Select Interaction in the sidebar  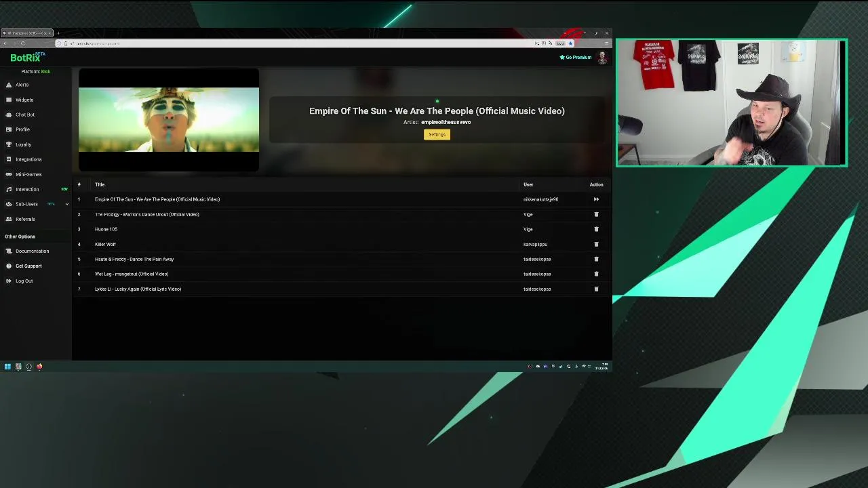pos(27,189)
